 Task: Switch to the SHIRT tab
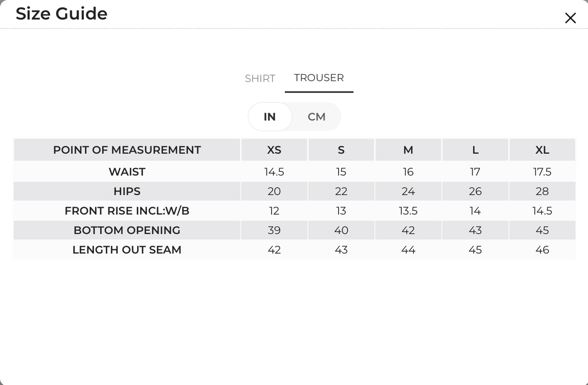[260, 78]
